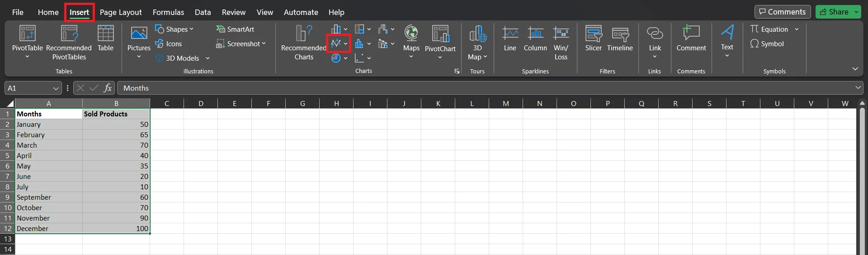Image resolution: width=868 pixels, height=255 pixels.
Task: Insert a pie or doughnut chart
Action: [336, 58]
